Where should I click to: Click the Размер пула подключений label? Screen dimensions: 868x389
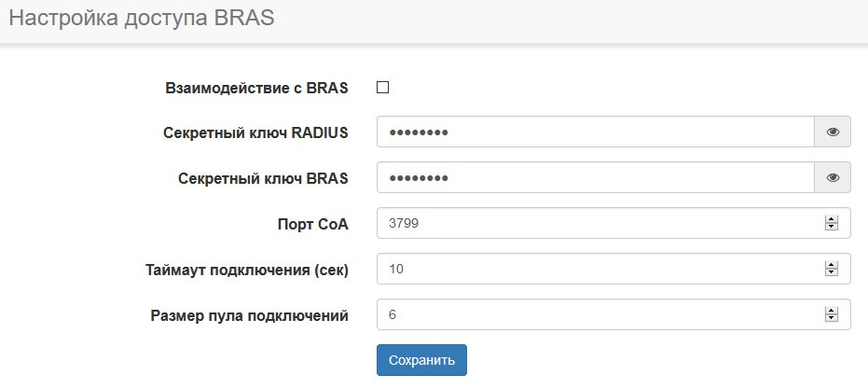(x=249, y=315)
